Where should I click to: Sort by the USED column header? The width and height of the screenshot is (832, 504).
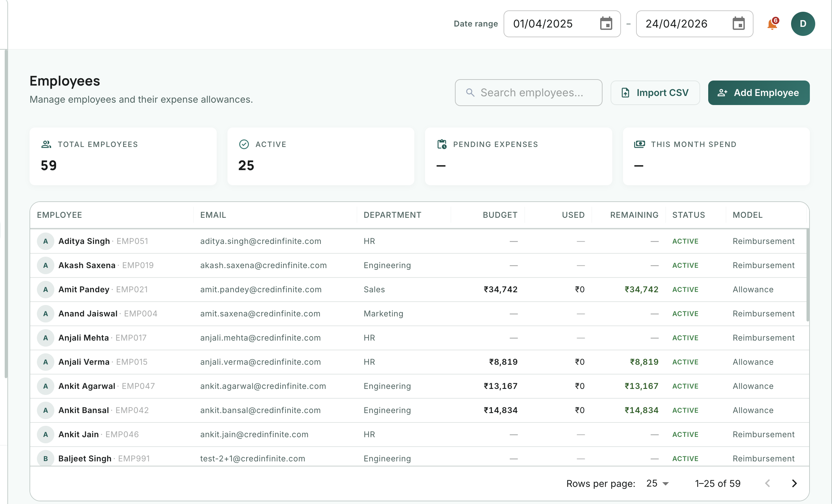[x=573, y=215]
